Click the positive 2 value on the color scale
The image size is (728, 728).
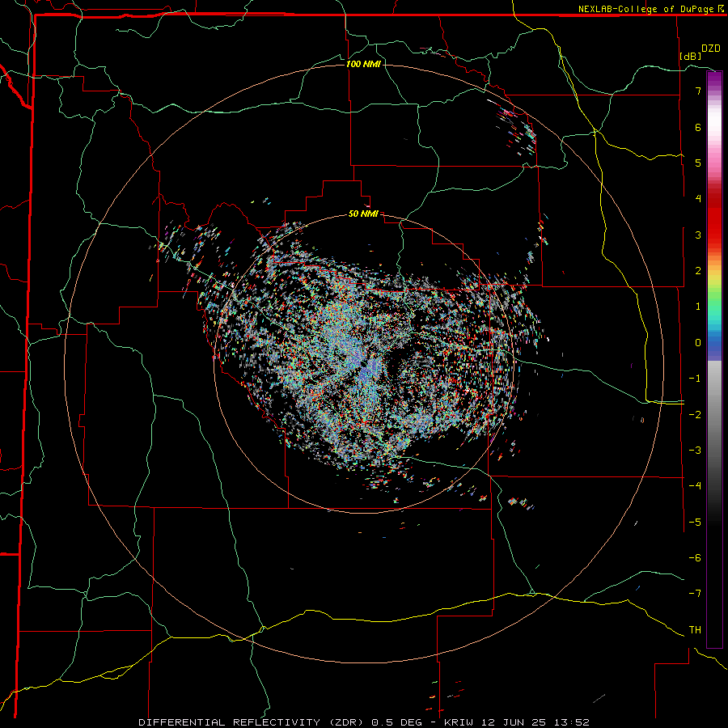point(698,271)
